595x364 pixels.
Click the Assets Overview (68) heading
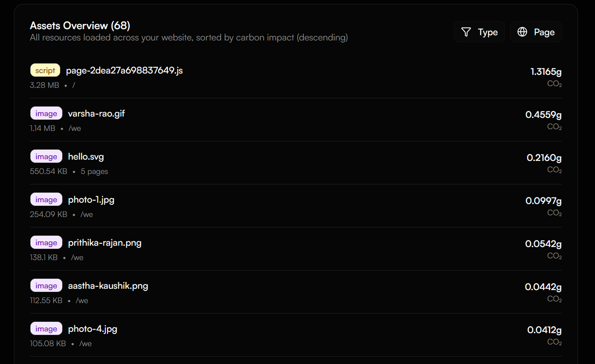[x=80, y=26]
